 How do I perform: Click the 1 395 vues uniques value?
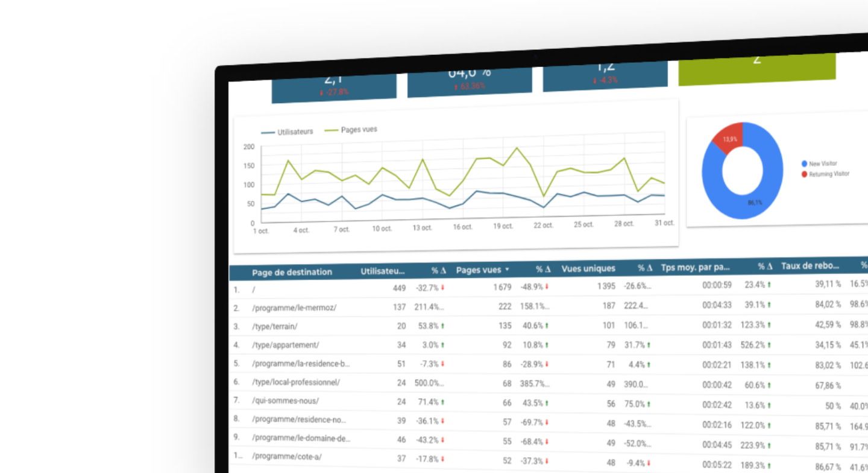coord(606,286)
